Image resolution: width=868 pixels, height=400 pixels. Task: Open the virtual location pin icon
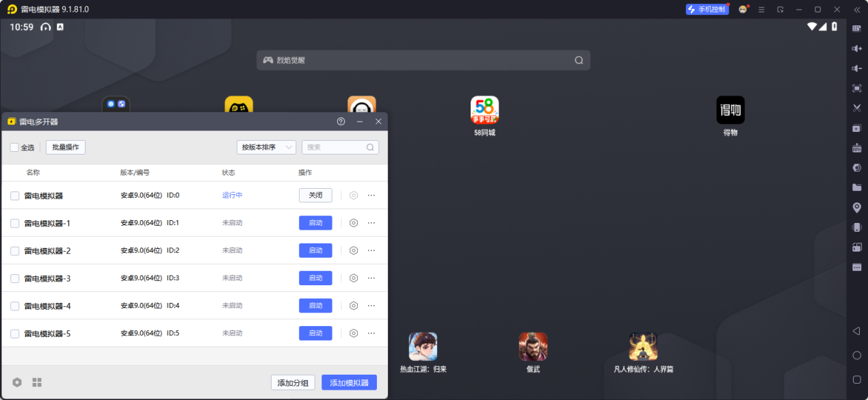point(856,207)
